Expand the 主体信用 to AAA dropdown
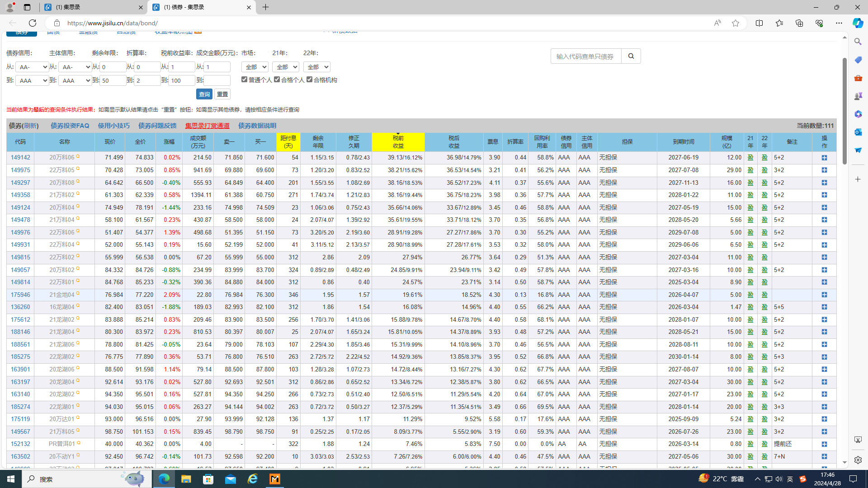 (75, 80)
